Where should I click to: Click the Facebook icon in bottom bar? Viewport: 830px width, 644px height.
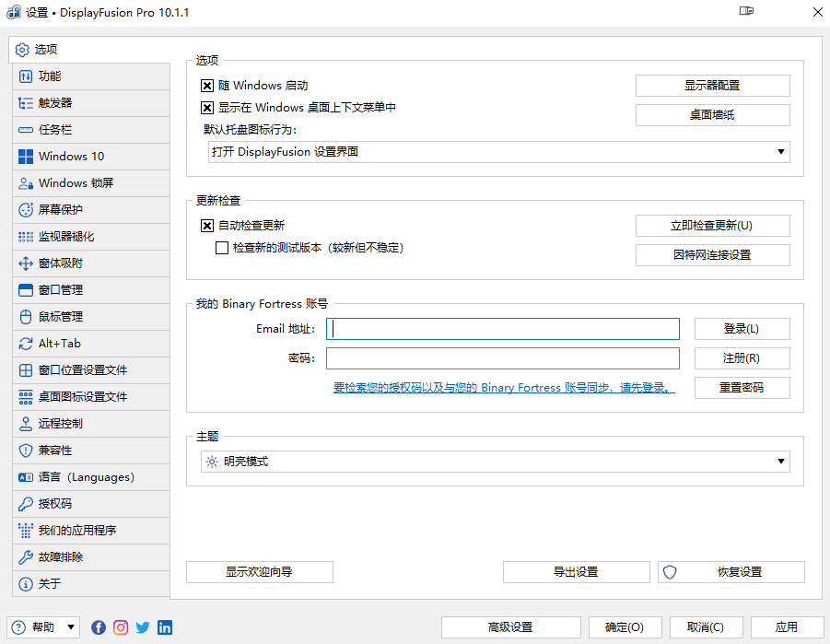pos(99,627)
